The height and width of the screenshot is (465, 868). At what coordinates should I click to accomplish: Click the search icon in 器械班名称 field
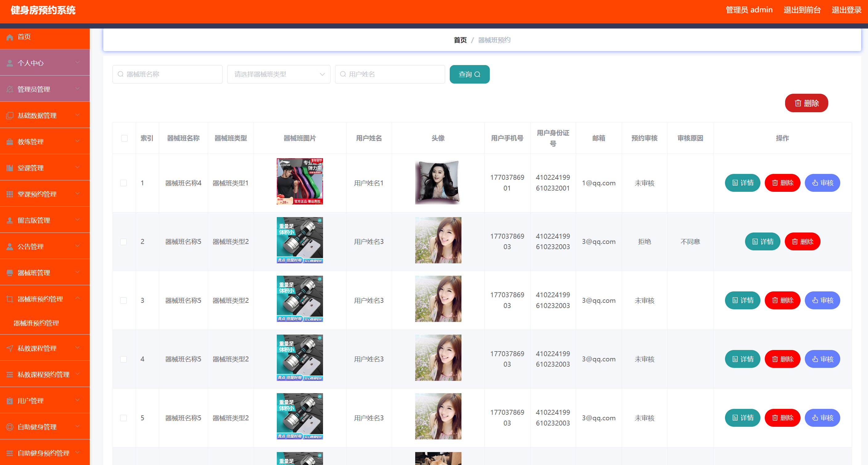[120, 74]
